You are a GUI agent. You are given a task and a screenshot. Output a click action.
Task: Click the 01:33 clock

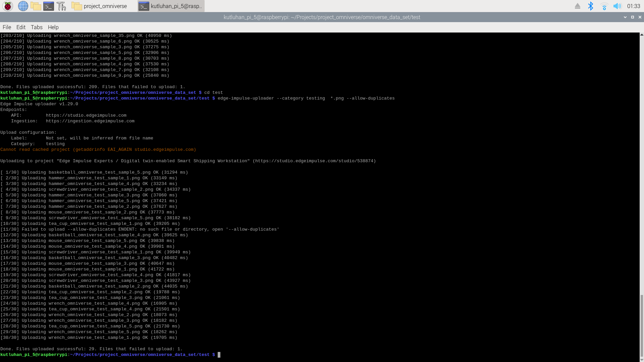(x=633, y=6)
